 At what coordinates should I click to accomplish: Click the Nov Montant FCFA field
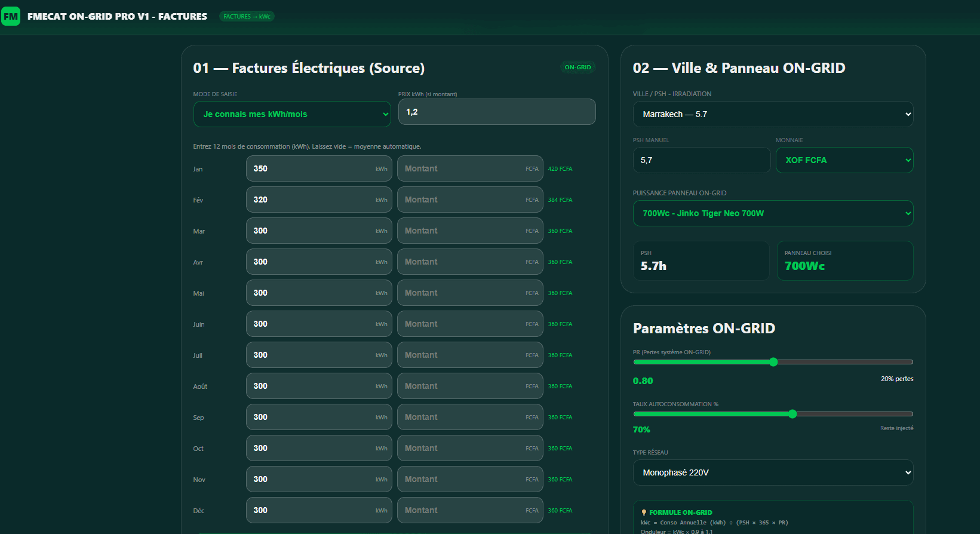470,479
